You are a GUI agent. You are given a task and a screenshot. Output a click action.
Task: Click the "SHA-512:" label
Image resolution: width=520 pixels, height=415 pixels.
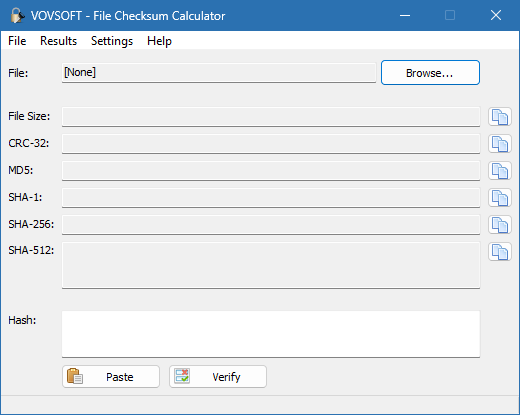pos(31,250)
